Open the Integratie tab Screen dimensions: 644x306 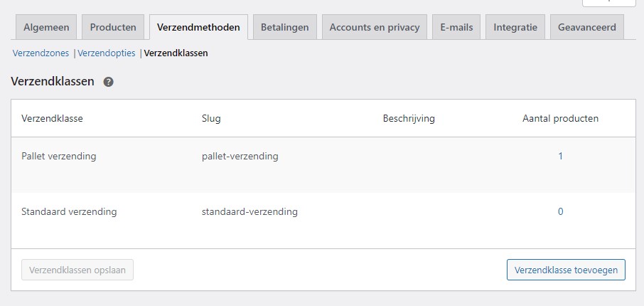click(515, 27)
